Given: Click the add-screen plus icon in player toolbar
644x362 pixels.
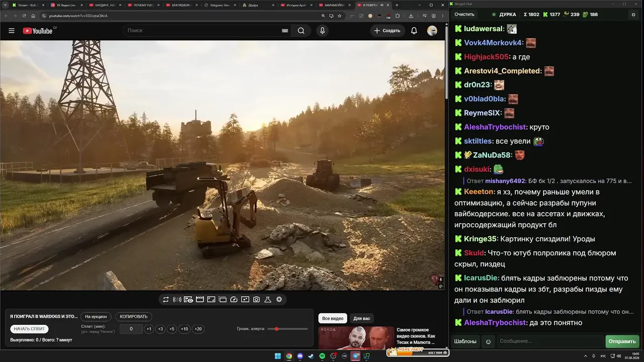Looking at the screenshot, I should [245, 300].
